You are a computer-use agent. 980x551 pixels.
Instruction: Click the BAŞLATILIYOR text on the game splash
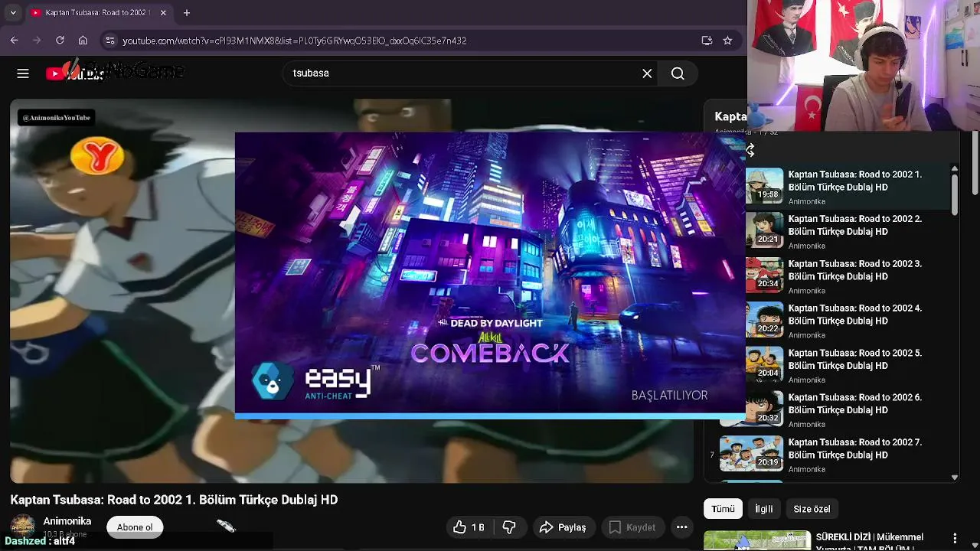pyautogui.click(x=669, y=396)
